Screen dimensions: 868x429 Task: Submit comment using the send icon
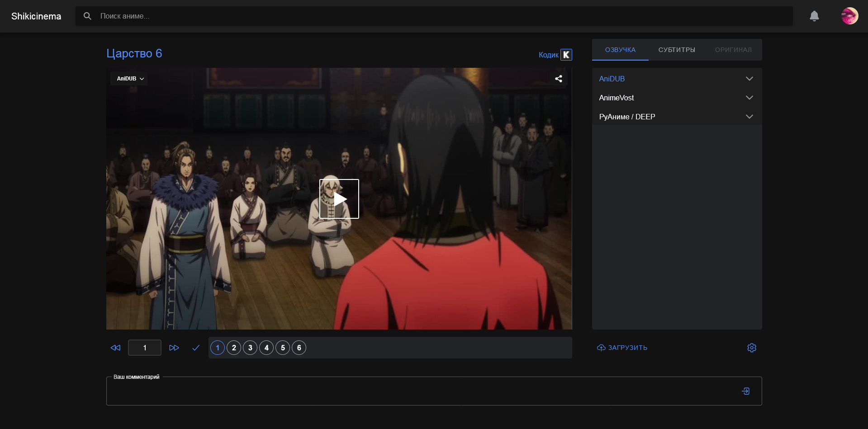(745, 391)
